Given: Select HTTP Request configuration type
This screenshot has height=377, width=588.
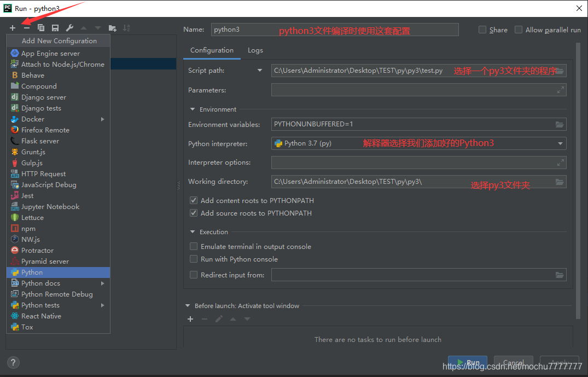Looking at the screenshot, I should 58,173.
